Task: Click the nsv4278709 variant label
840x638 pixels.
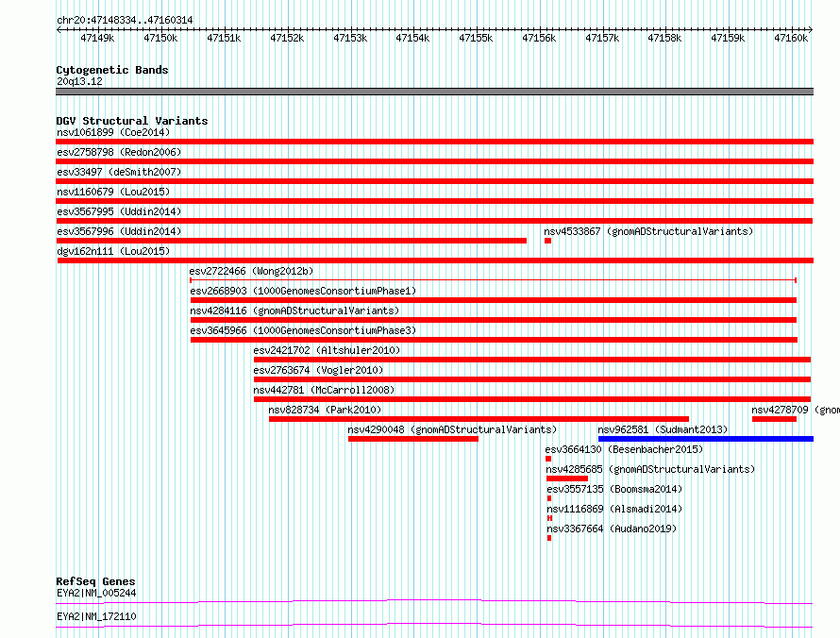Action: [x=795, y=410]
